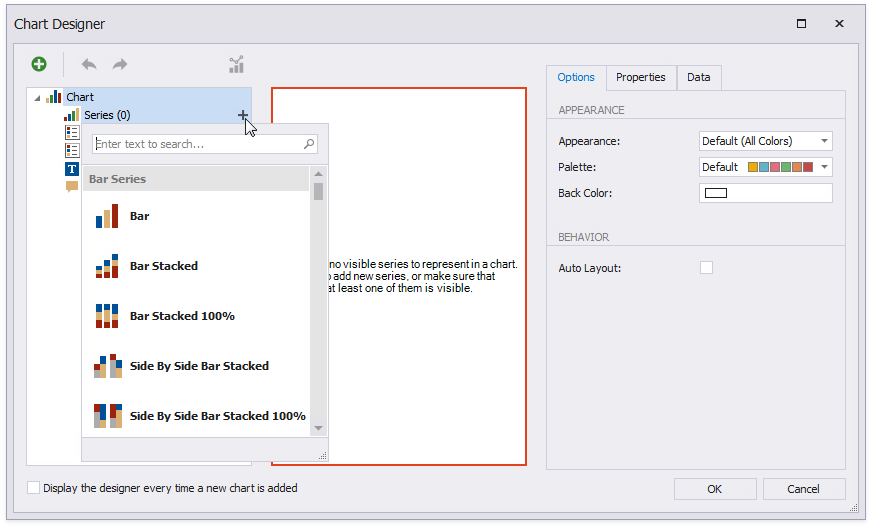Click the undo arrow in toolbar
The height and width of the screenshot is (528, 872).
(89, 65)
